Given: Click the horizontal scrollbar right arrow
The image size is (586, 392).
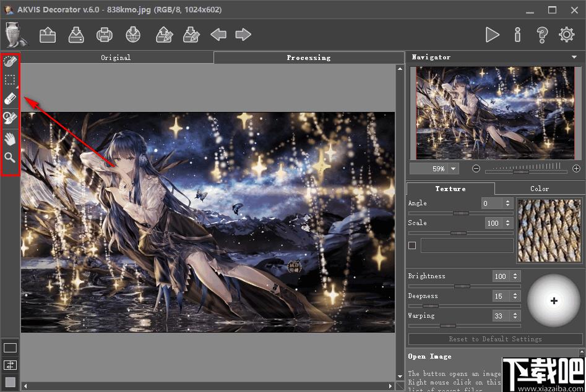Looking at the screenshot, I should (390, 386).
